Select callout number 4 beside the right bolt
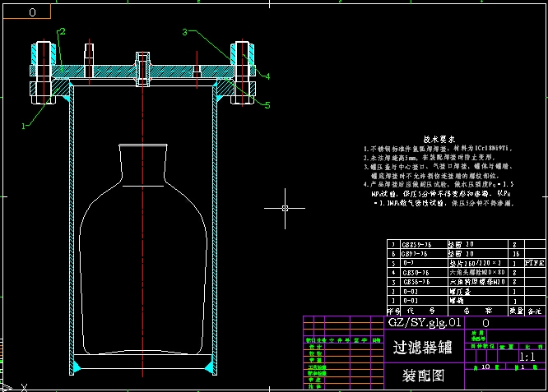Image resolution: width=548 pixels, height=392 pixels. tap(267, 76)
